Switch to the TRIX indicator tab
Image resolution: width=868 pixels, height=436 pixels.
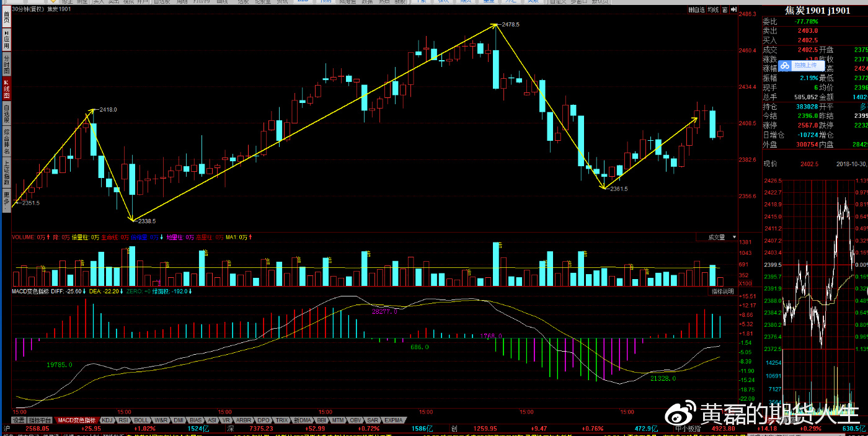[282, 420]
